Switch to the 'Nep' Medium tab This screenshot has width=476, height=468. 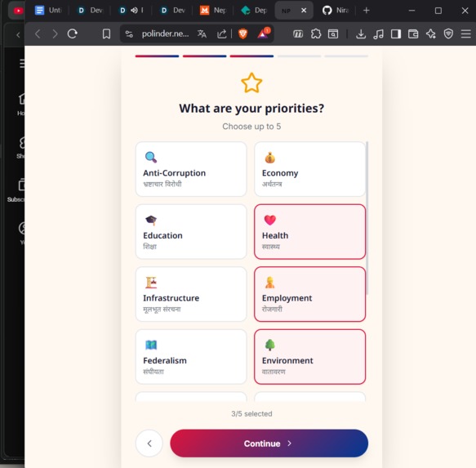pyautogui.click(x=213, y=11)
